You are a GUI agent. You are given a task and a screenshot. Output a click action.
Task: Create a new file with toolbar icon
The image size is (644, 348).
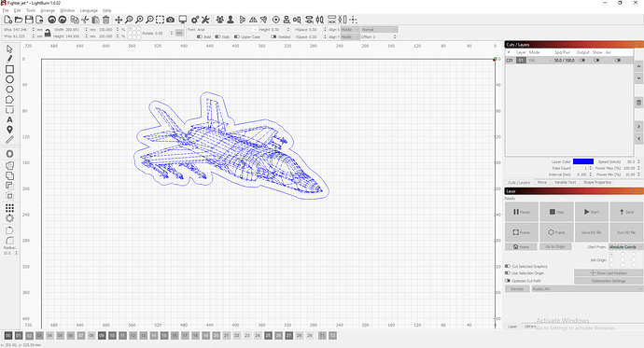click(7, 20)
